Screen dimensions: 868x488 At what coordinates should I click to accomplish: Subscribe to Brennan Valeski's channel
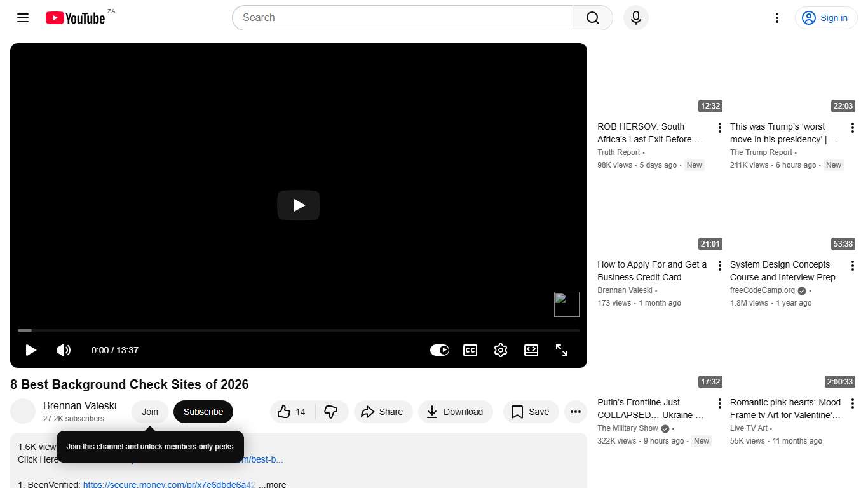pos(203,412)
